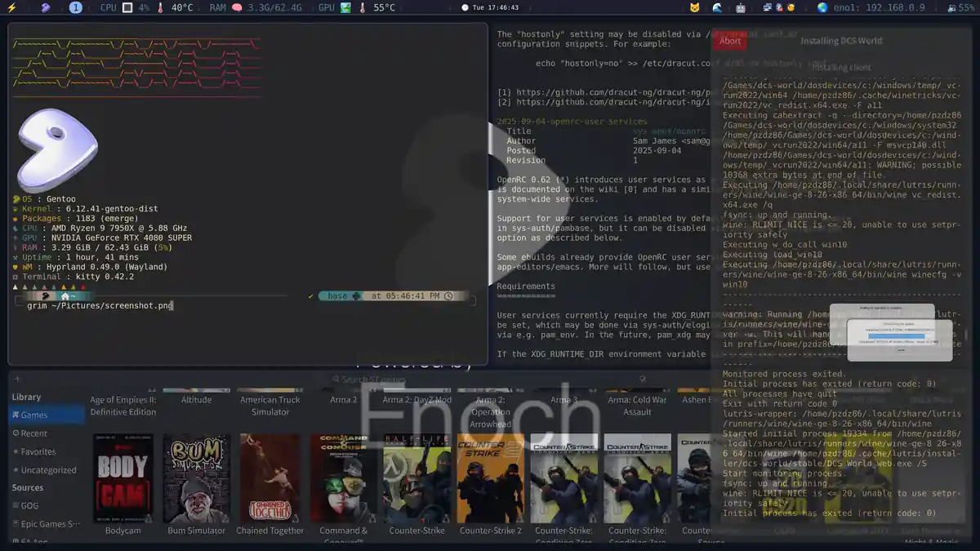980x551 pixels.
Task: Open the Epic Games Store source
Action: pos(50,524)
